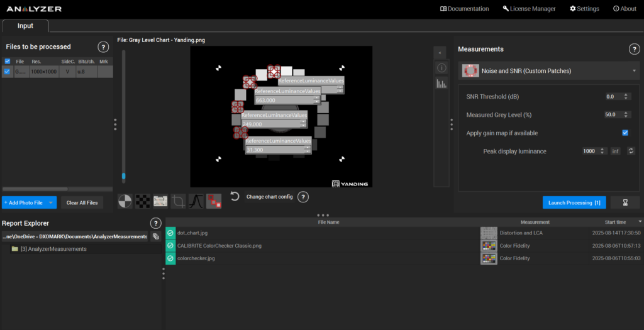Click the checkerboard pattern tool icon
Image resolution: width=644 pixels, height=330 pixels.
coord(143,201)
